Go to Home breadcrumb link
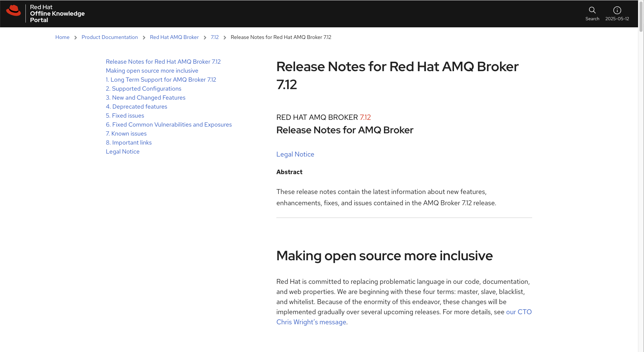This screenshot has height=352, width=644. click(x=62, y=37)
